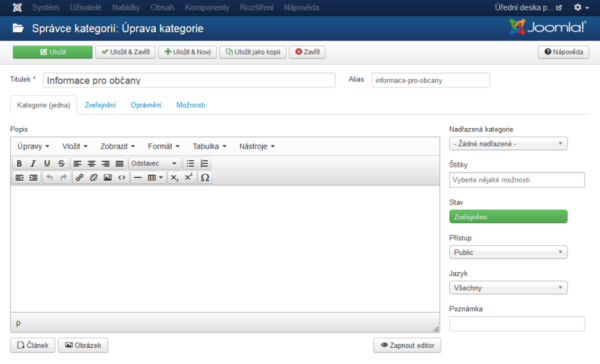Toggle editor with Zapnout editor button
Viewport: 600px width, 364px height.
407,345
